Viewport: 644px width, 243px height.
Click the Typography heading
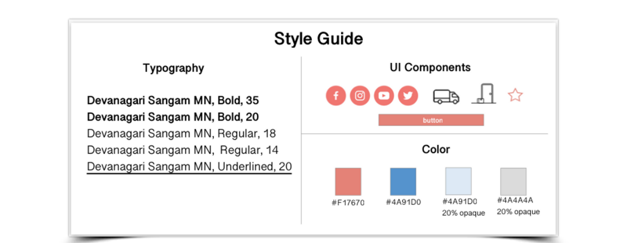[x=173, y=68]
